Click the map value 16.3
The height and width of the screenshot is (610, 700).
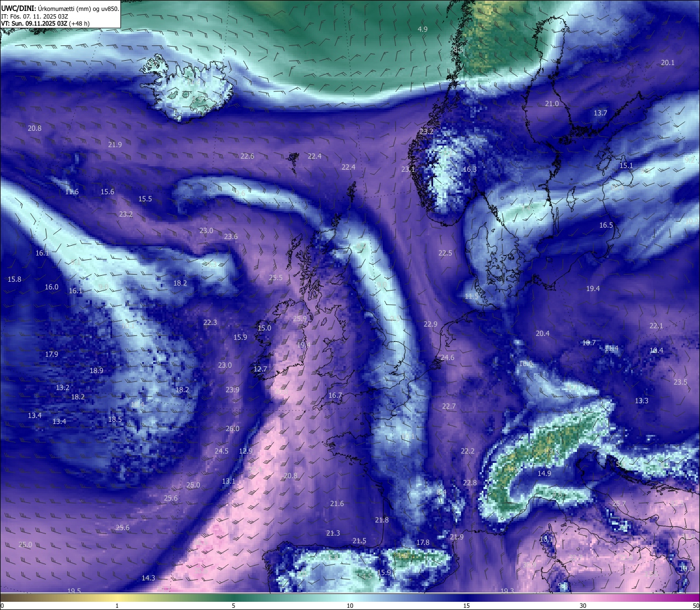click(470, 170)
